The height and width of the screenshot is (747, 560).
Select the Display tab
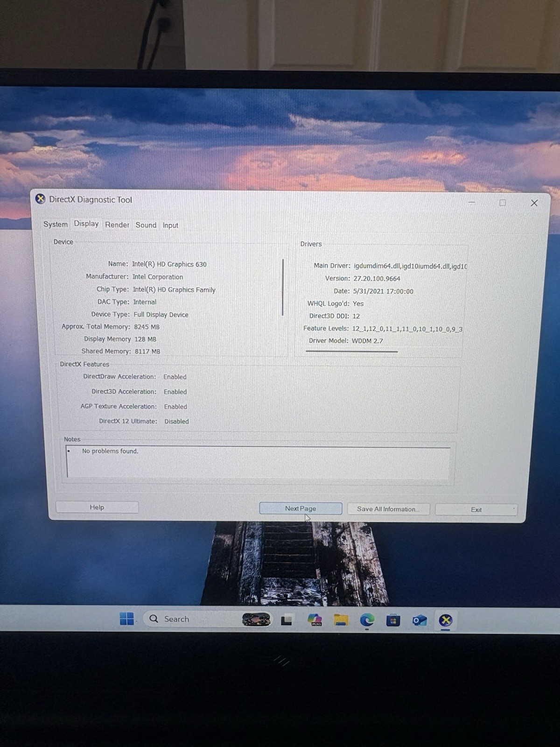tap(86, 224)
